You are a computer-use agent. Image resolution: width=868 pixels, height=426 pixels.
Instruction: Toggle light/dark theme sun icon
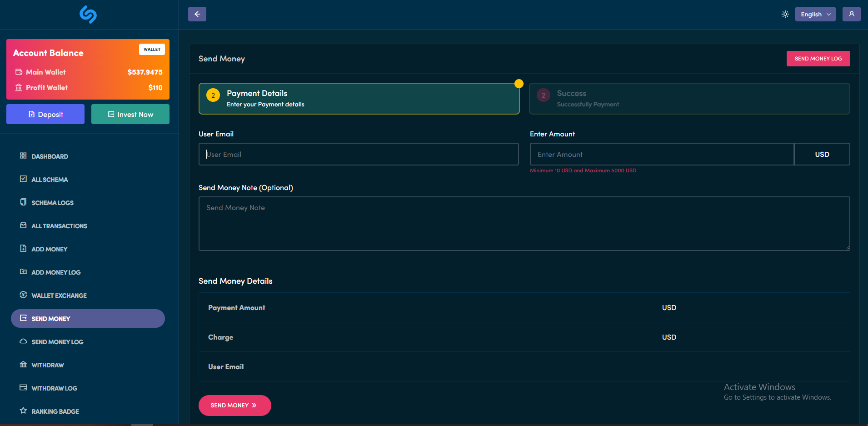(x=785, y=14)
